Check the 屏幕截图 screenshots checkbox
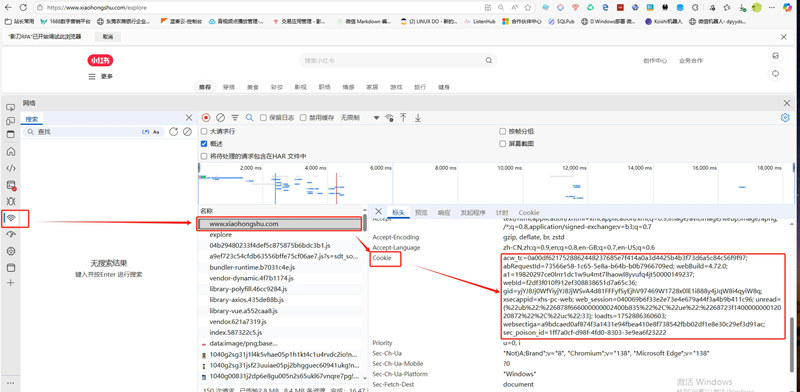The image size is (800, 392). pos(503,144)
